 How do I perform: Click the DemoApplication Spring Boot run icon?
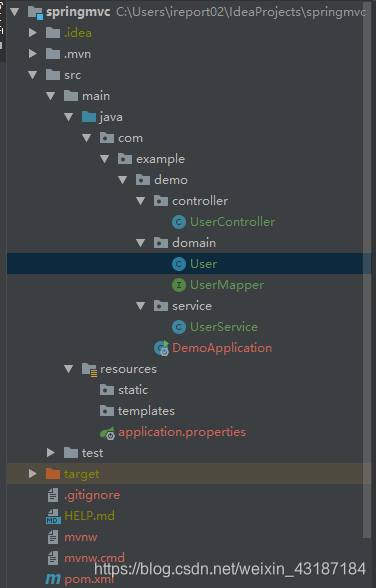(162, 348)
